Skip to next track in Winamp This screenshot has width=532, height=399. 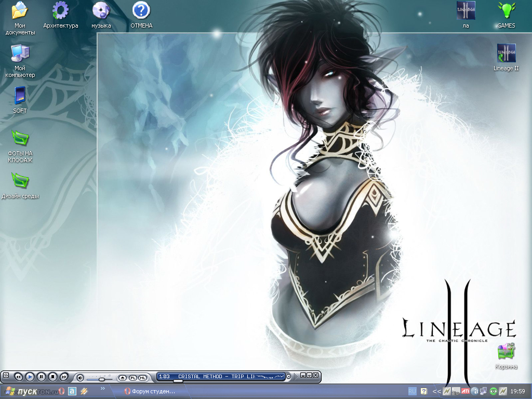click(64, 377)
